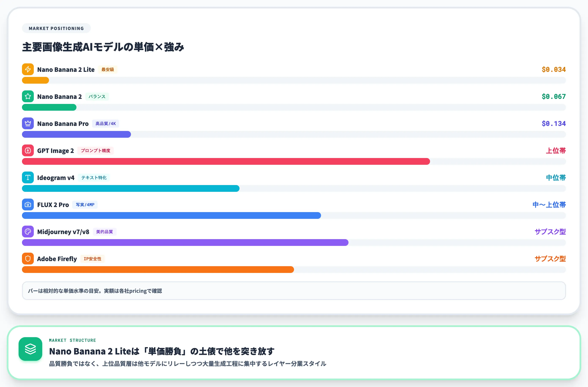Click the 美的品質 tag
Screen dimensions: 588x387
(105, 232)
